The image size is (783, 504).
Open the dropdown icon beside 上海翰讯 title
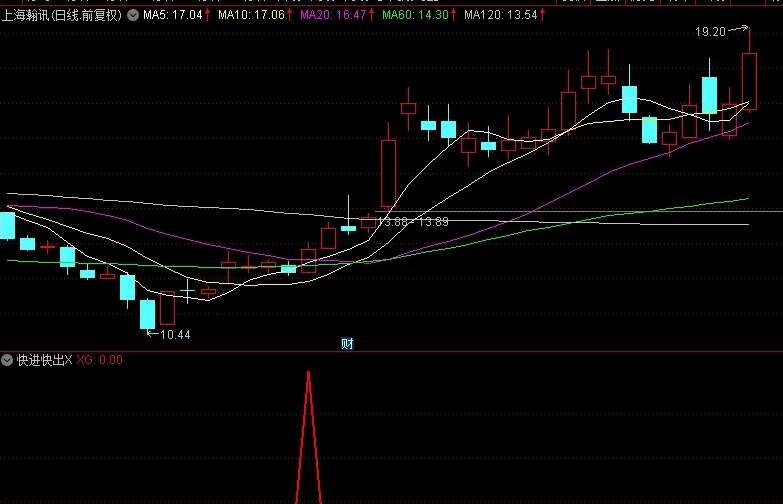(133, 15)
